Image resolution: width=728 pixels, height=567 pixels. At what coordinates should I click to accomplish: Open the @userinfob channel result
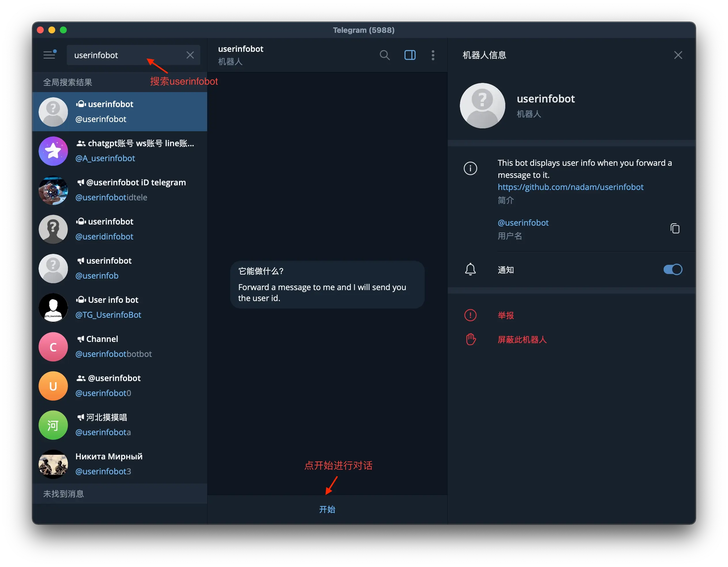(120, 268)
